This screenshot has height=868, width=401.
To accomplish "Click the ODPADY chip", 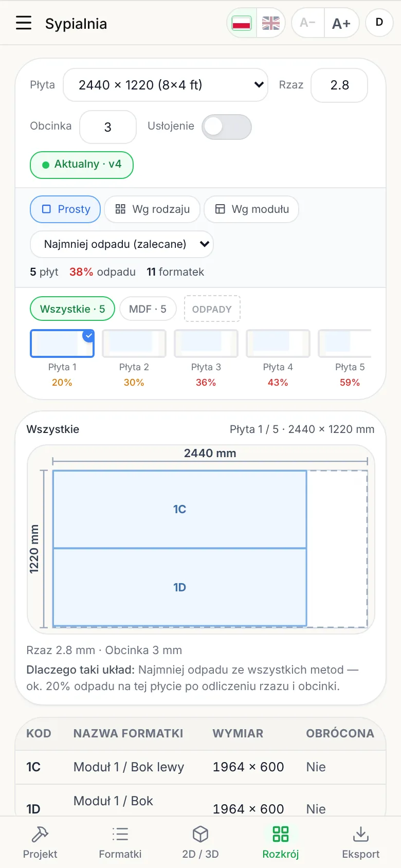I will 212,309.
